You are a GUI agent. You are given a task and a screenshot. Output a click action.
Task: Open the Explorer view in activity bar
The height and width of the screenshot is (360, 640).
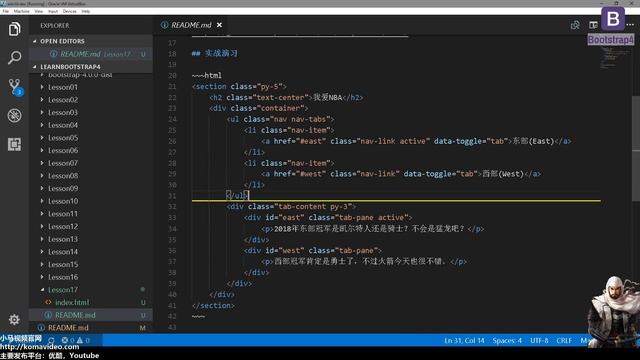14,29
